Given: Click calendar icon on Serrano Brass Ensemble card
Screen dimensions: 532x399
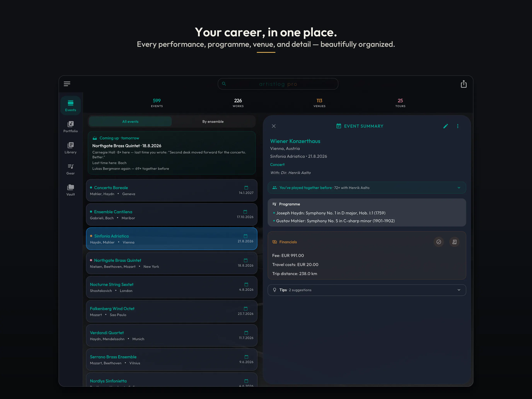Looking at the screenshot, I should (246, 357).
